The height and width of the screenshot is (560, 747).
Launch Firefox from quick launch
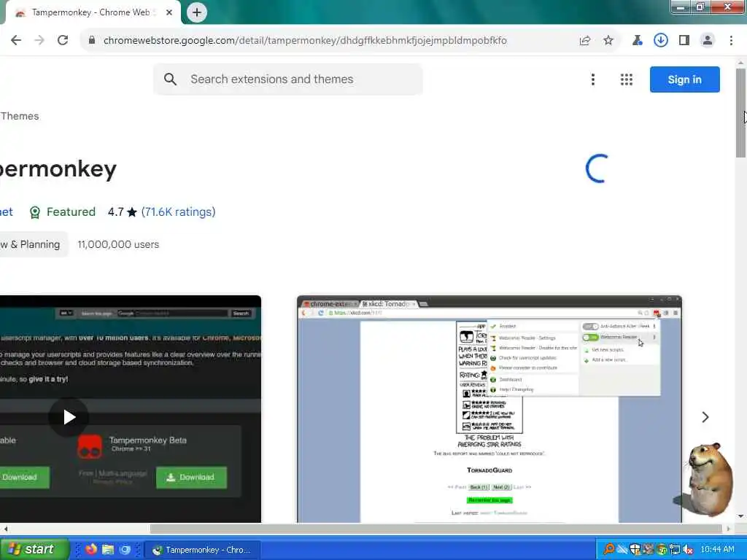click(x=91, y=550)
